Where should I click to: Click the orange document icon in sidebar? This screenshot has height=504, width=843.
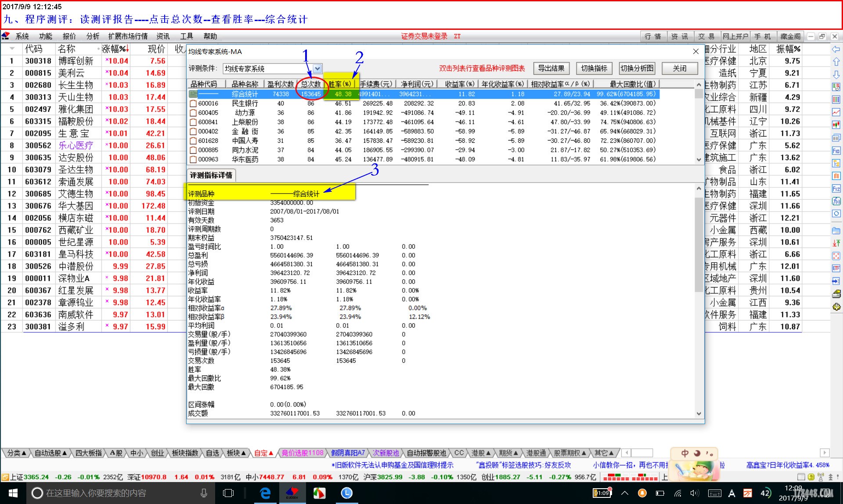(x=836, y=176)
